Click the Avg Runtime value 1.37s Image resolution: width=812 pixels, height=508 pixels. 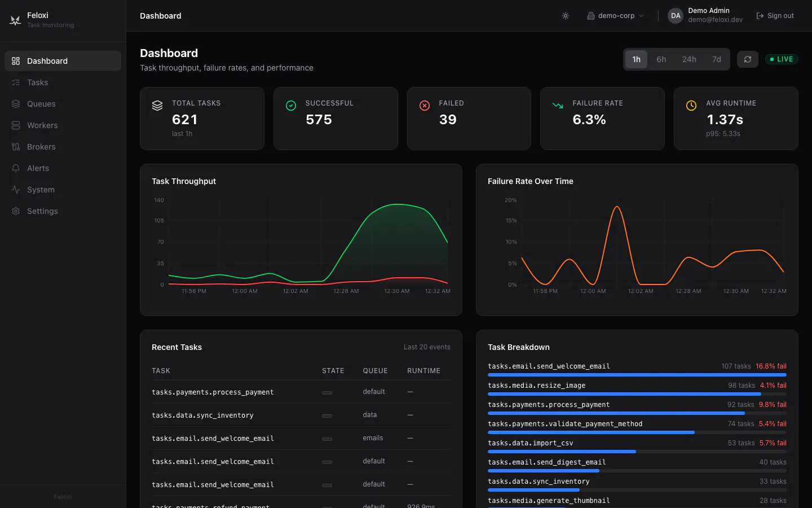coord(725,120)
